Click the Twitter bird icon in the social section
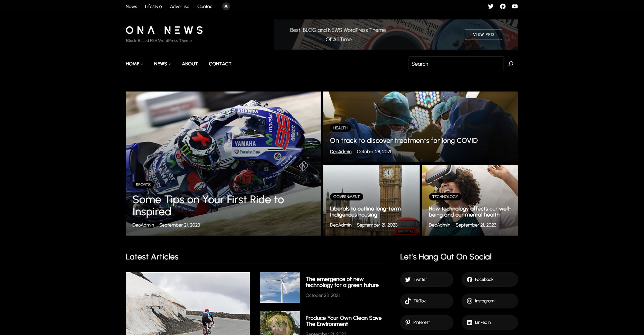Screen dimensions: 644x335 [x=408, y=280]
